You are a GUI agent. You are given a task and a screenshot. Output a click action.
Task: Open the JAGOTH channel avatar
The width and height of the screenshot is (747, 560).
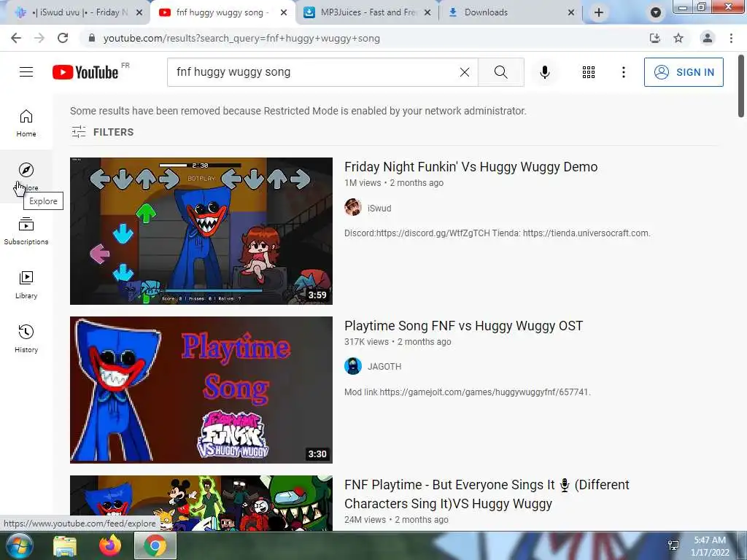[353, 366]
